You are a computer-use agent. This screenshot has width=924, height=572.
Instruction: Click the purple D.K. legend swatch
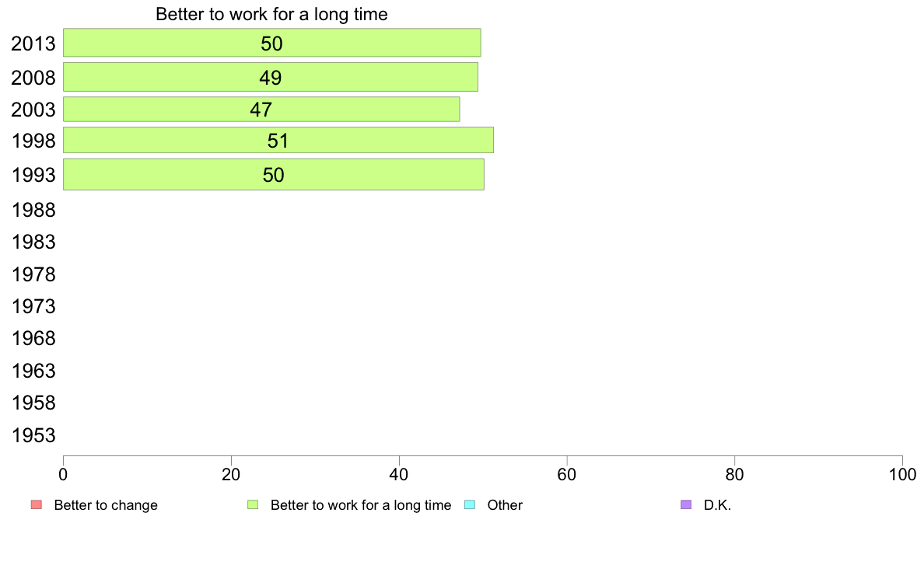tap(686, 505)
